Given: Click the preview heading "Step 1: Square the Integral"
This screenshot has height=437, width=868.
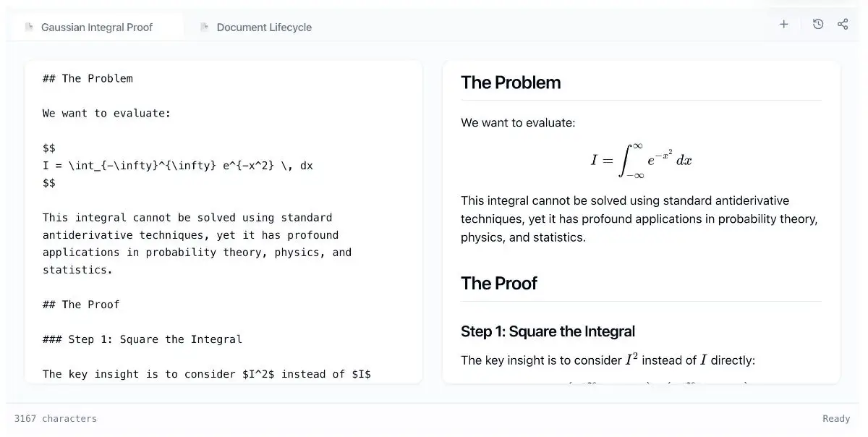Looking at the screenshot, I should [x=548, y=331].
